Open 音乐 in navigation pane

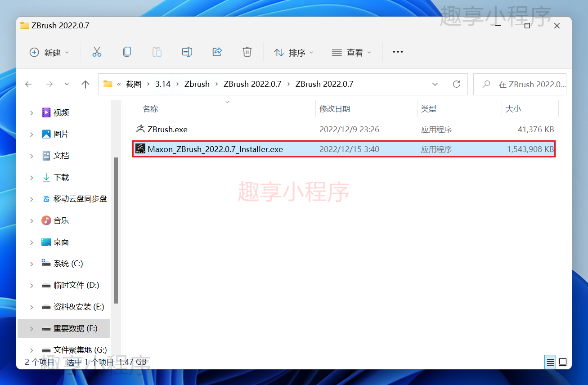[61, 220]
